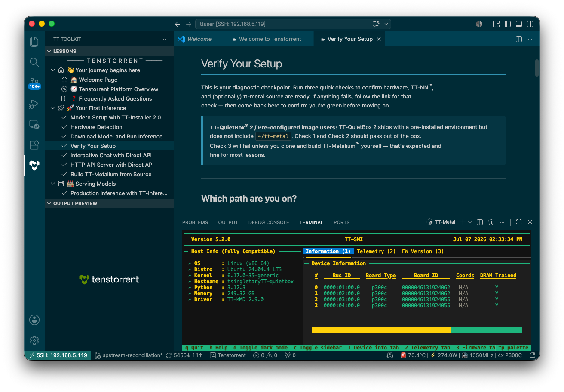
Task: Toggle the primary side bar visibility
Action: 508,24
